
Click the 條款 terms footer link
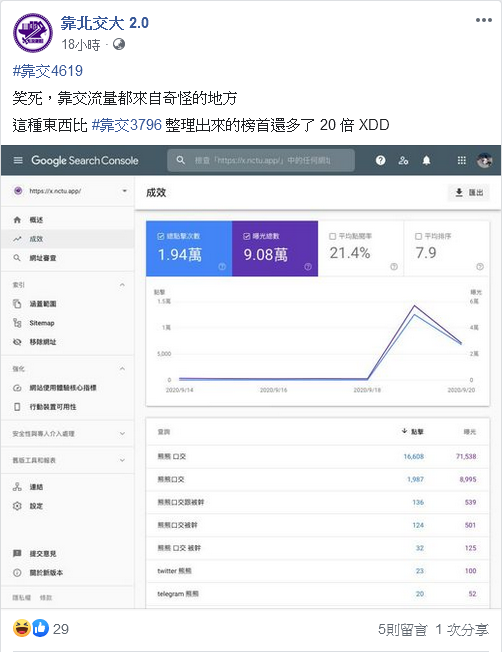point(46,598)
